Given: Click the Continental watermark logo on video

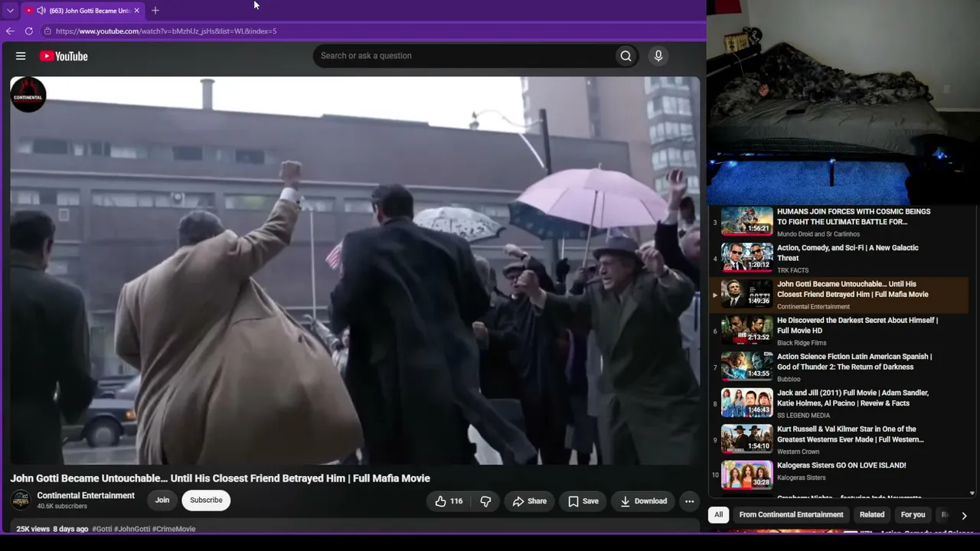Looking at the screenshot, I should tap(28, 95).
